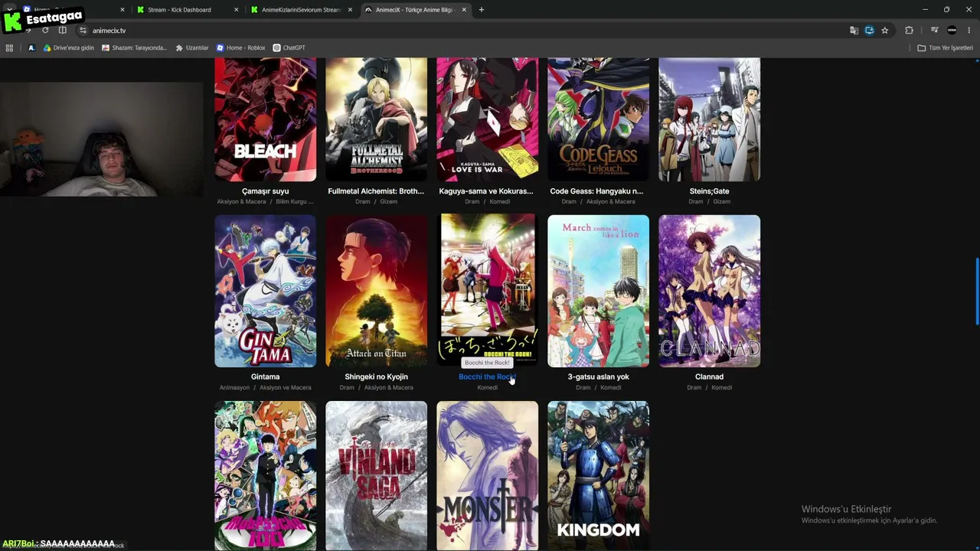Click the 'Steins;Gate' title link
This screenshot has width=980, height=551.
coord(709,191)
